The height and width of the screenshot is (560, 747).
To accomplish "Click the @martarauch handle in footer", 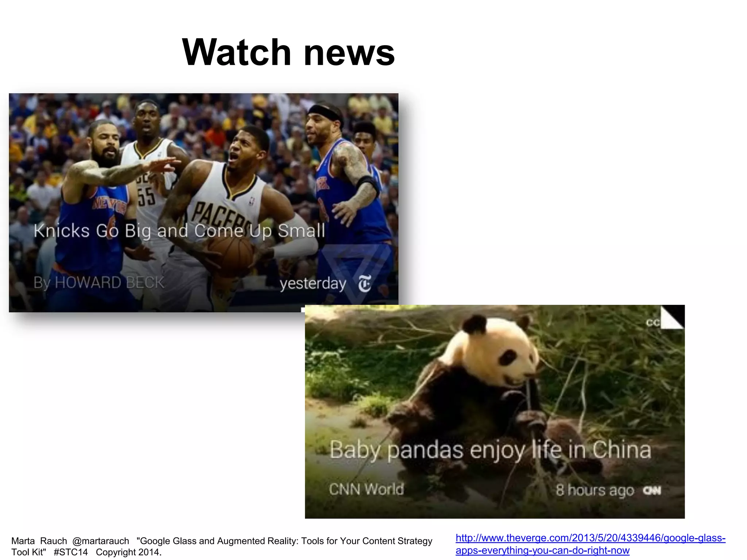I will pos(101,541).
